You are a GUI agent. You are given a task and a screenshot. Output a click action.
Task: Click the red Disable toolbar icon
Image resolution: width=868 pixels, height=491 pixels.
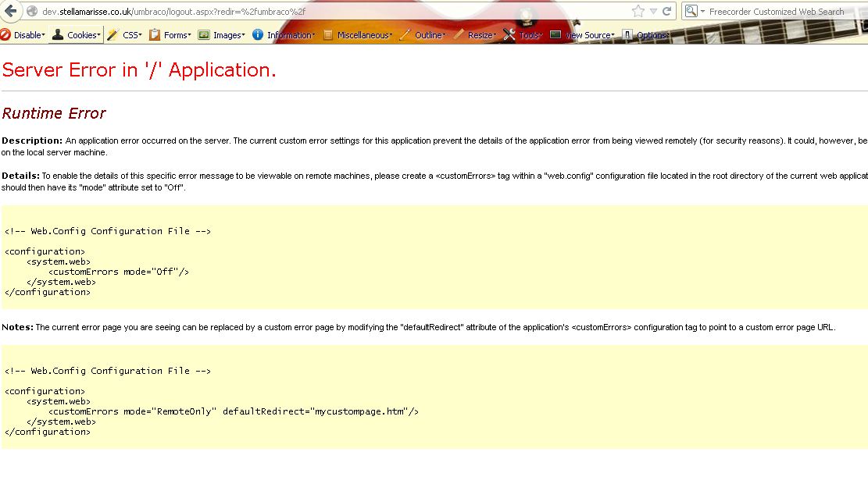click(x=5, y=35)
